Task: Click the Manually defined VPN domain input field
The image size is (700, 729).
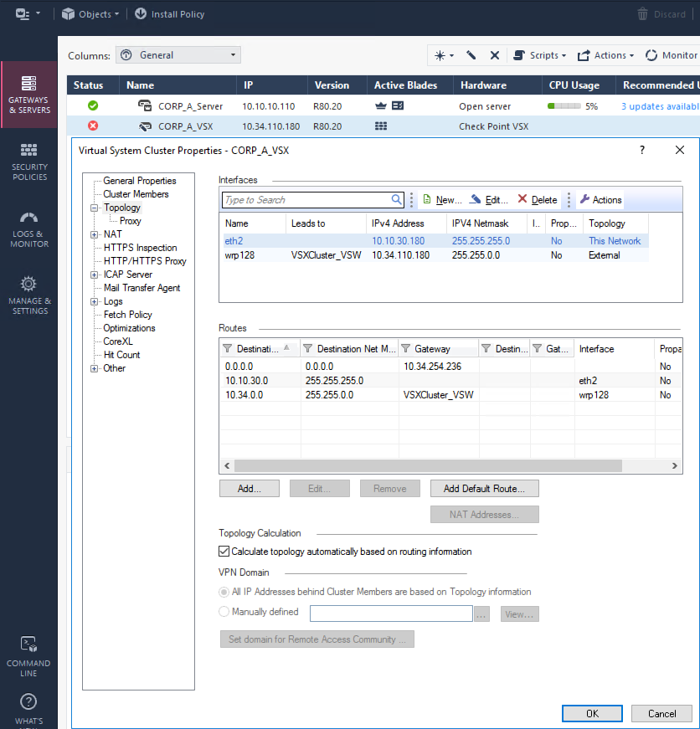Action: [x=391, y=613]
